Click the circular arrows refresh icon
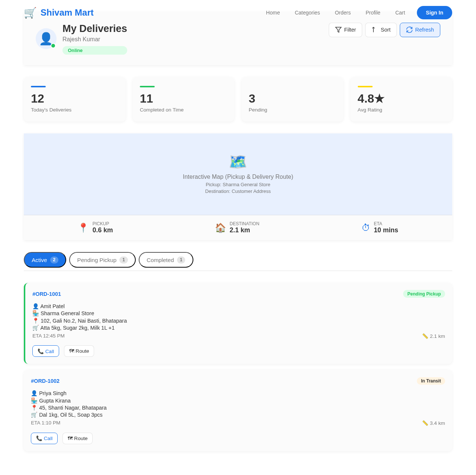Screen dimensions: 476x475 pyautogui.click(x=409, y=30)
